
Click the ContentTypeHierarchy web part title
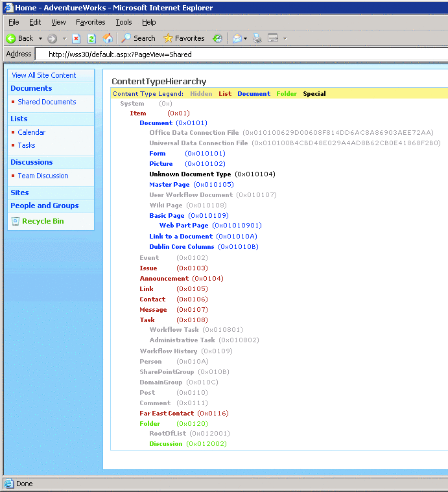159,82
